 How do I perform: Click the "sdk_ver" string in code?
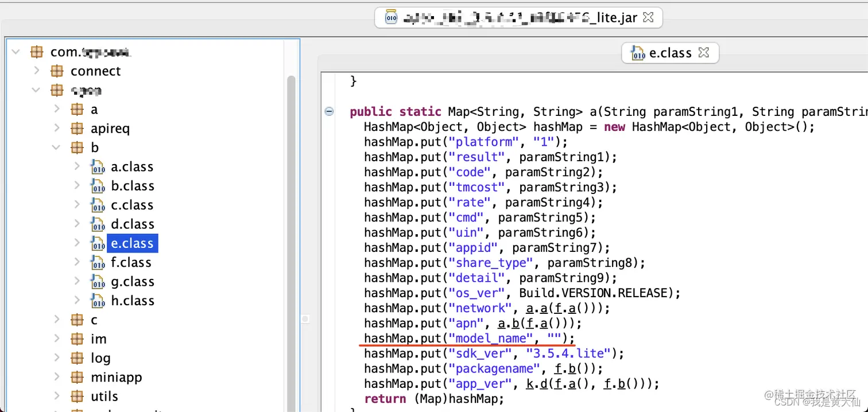click(480, 353)
